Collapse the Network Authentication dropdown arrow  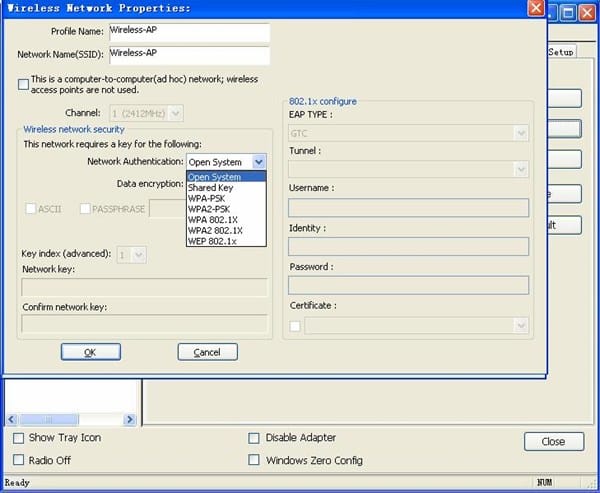[x=259, y=161]
